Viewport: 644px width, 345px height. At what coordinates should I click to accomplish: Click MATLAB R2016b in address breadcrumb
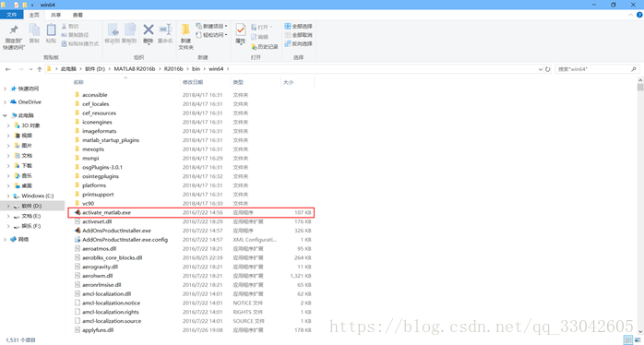click(135, 69)
